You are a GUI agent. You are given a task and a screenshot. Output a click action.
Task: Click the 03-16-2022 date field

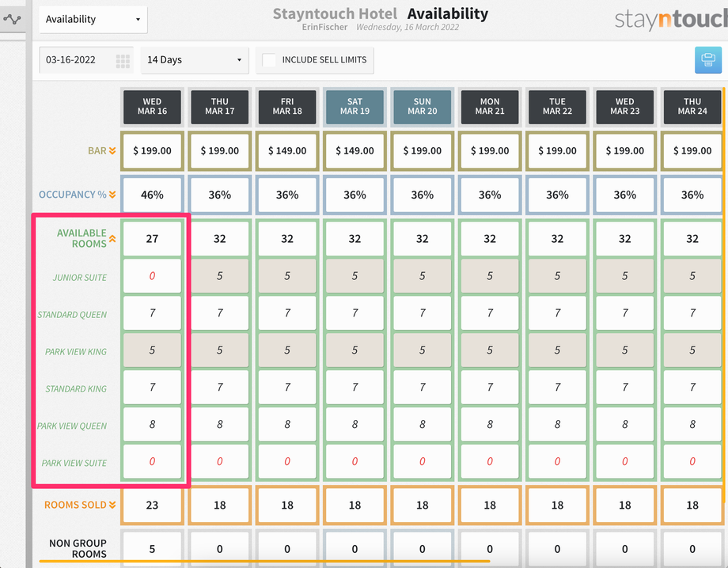coord(86,60)
